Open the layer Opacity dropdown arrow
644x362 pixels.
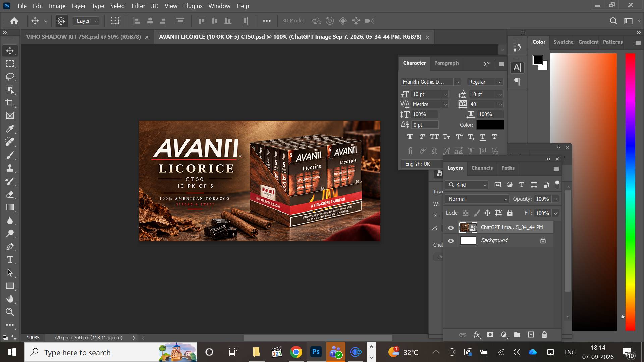(555, 199)
